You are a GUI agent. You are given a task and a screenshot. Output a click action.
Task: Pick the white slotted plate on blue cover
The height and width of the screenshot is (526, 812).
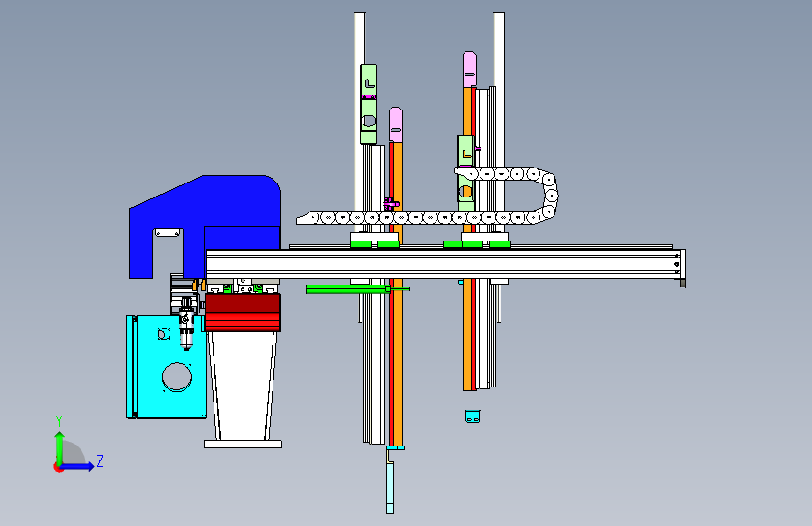click(x=168, y=233)
